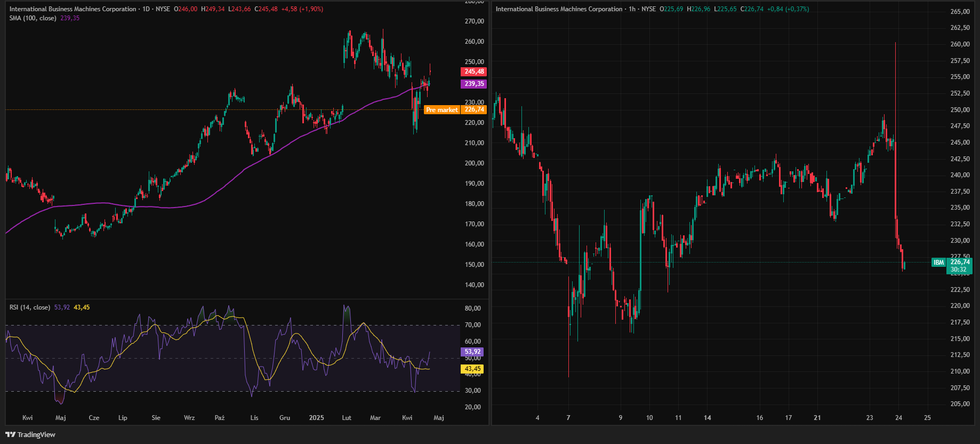
Task: Click the open value 'O225,69' in the hourly header
Action: click(x=671, y=9)
